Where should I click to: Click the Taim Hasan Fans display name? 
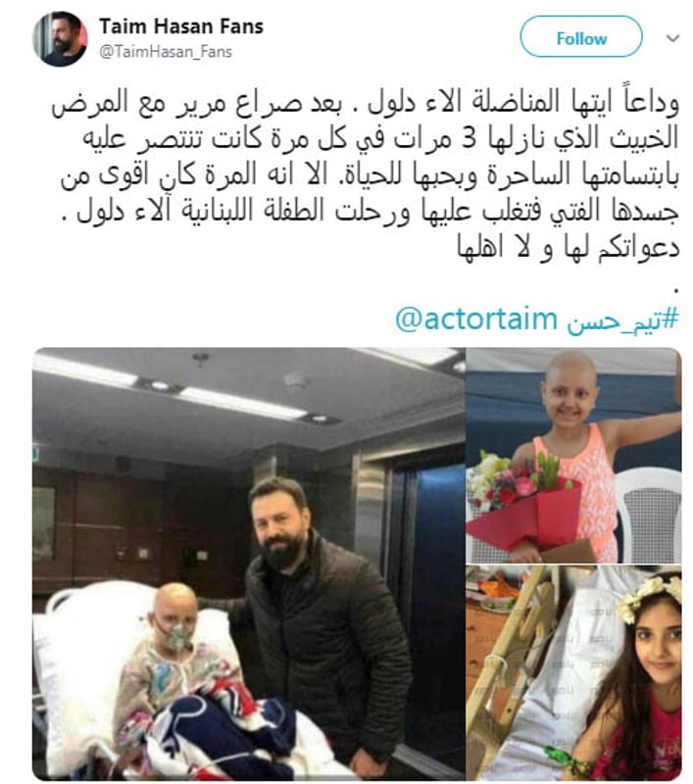[x=181, y=26]
